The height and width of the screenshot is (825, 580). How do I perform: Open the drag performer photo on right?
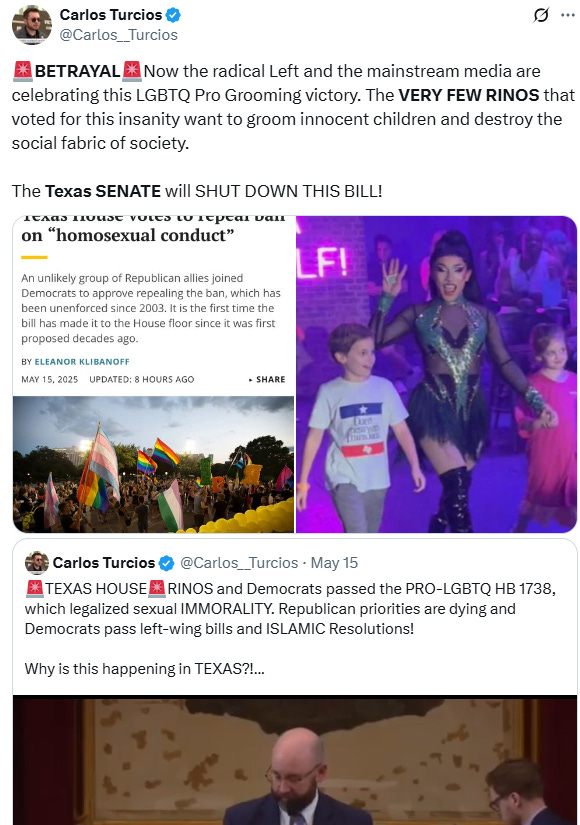pyautogui.click(x=436, y=374)
